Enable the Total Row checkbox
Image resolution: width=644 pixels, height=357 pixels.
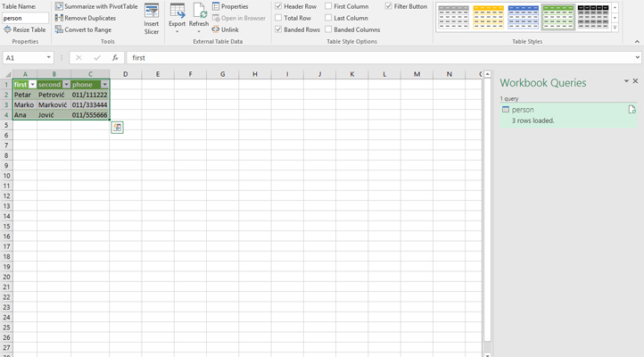click(279, 18)
